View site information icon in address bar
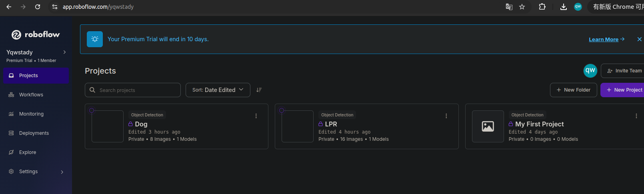Screen dimensions: 644x194 pos(55,7)
